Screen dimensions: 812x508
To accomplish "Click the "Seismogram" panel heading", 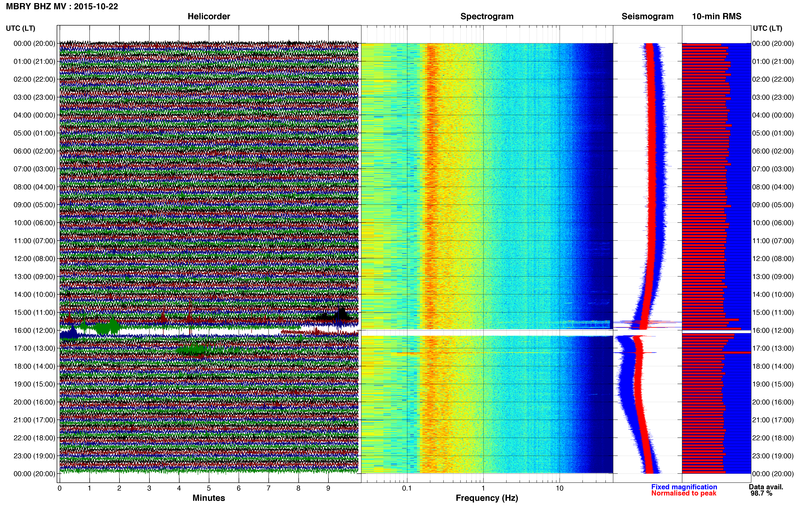I will pyautogui.click(x=648, y=16).
